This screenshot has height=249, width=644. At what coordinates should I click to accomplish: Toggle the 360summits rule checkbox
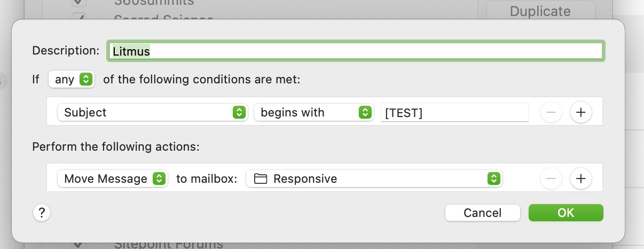78,3
